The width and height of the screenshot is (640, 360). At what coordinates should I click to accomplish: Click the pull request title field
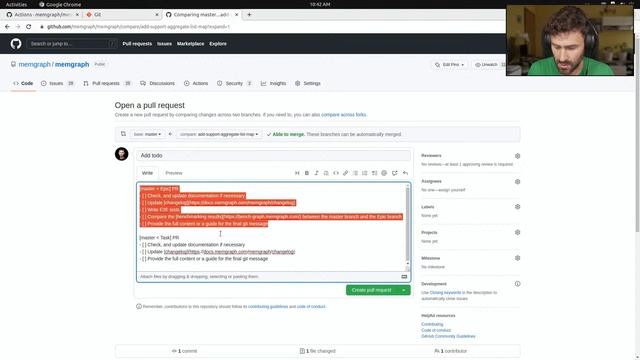(x=273, y=156)
